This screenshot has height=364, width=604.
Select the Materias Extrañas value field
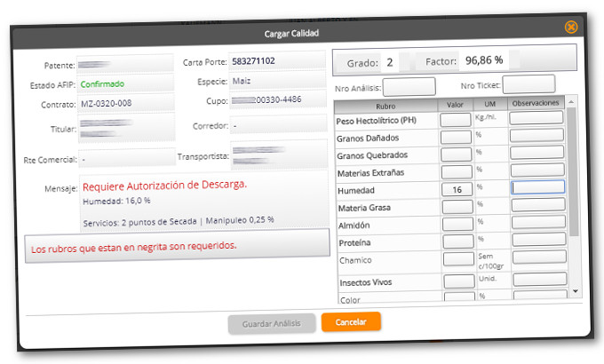coord(457,171)
